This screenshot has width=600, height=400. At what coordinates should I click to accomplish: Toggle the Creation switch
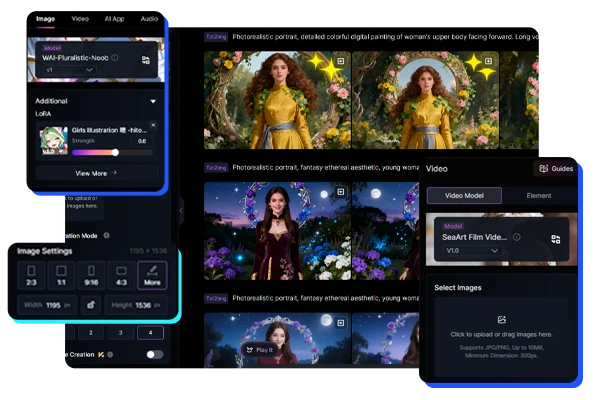coord(155,354)
